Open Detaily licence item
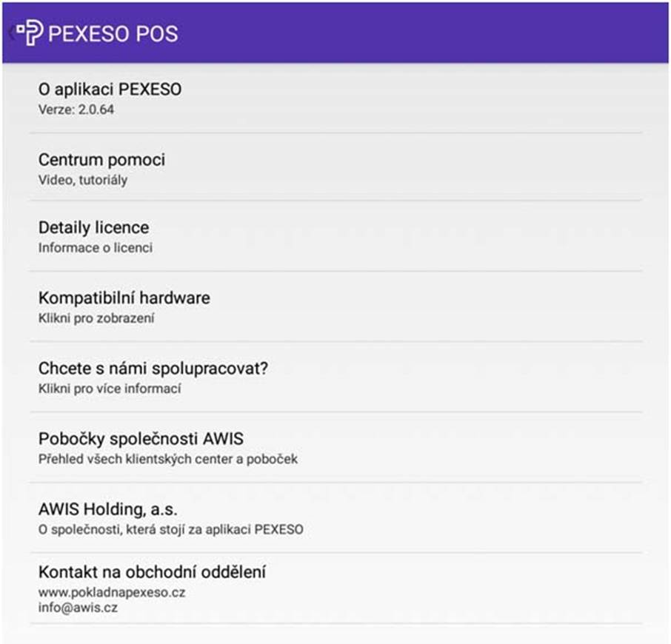This screenshot has height=644, width=671. [x=336, y=236]
